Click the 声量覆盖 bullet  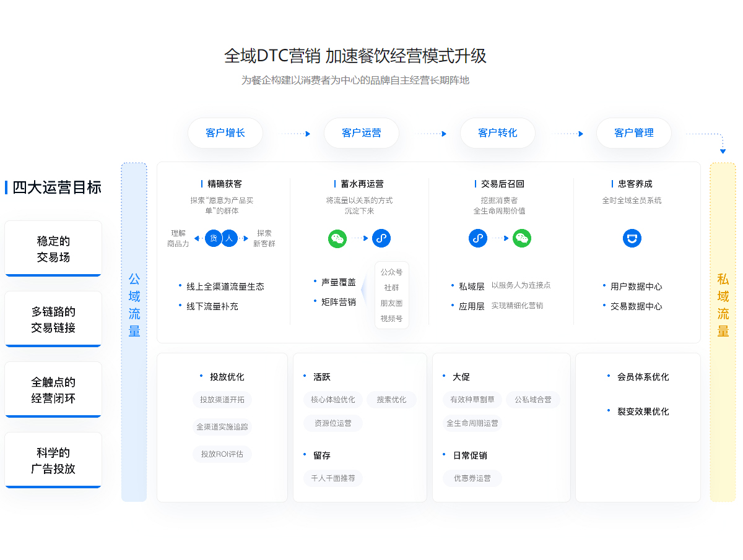(339, 282)
